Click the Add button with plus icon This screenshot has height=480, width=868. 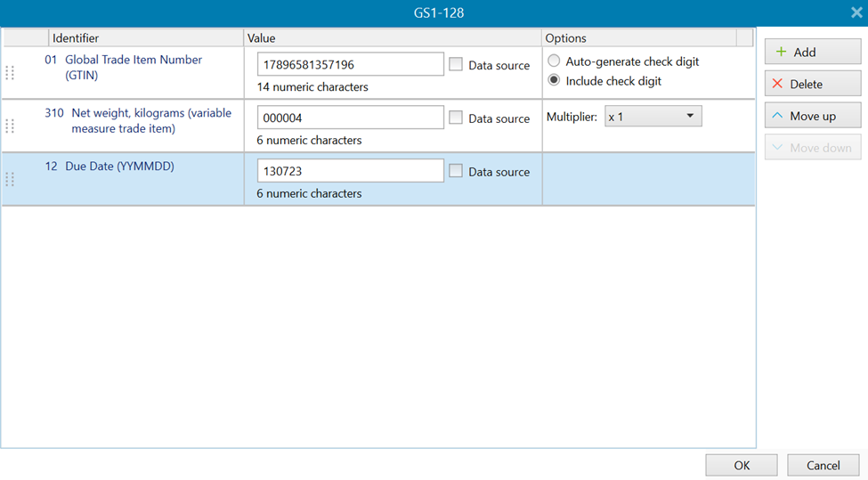coord(813,52)
